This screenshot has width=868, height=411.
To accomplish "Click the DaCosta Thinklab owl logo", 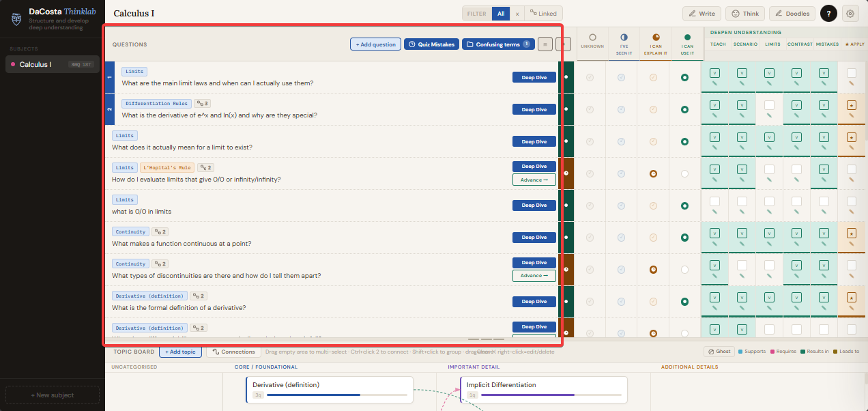I will (x=17, y=18).
